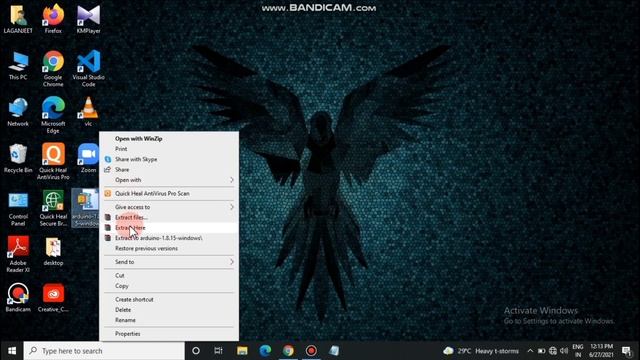
Task: Choose Share with Skype
Action: [x=169, y=159]
